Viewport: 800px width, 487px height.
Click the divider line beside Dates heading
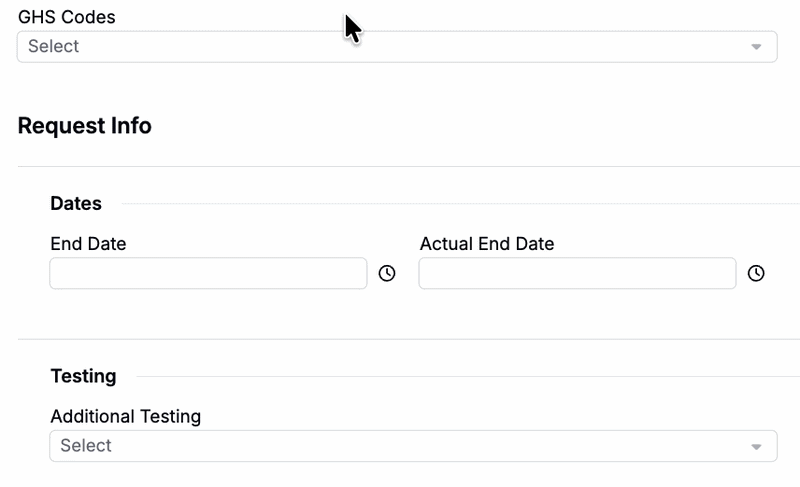pyautogui.click(x=460, y=204)
